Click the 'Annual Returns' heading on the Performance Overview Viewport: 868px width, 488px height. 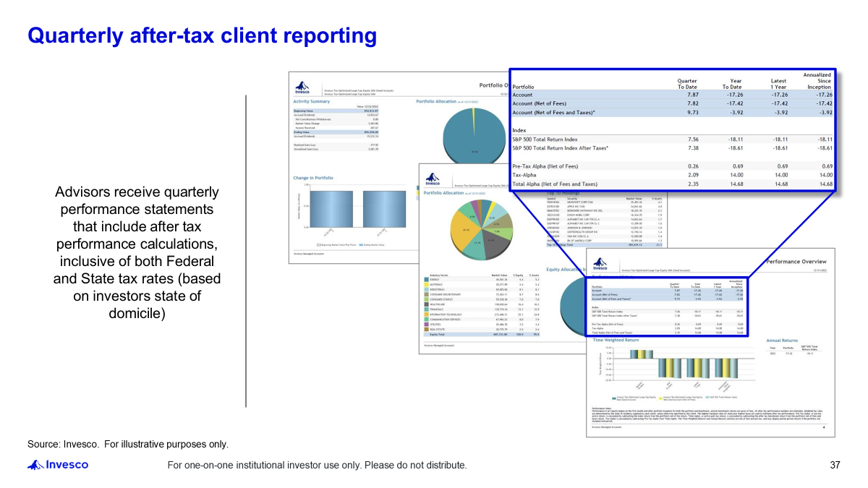tap(783, 340)
